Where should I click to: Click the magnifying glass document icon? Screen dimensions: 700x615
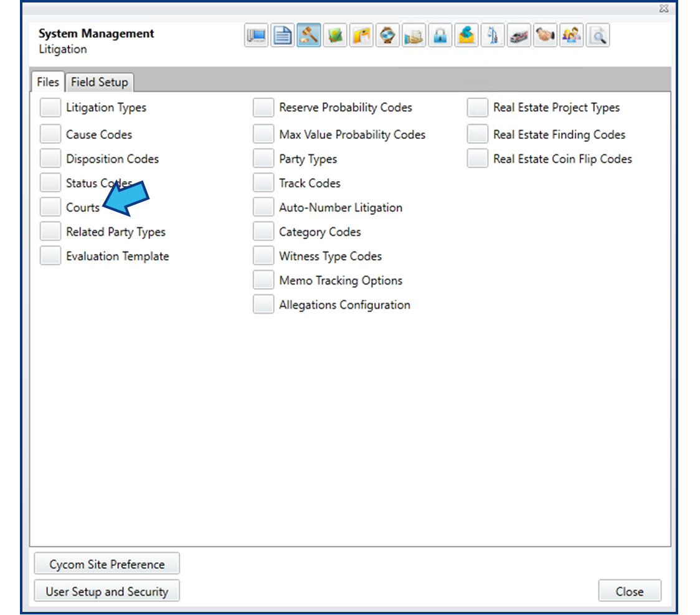pos(597,35)
